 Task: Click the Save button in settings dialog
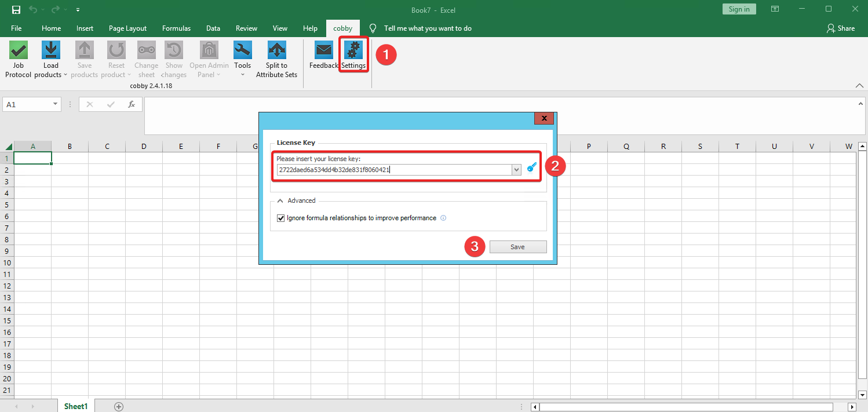click(x=518, y=247)
